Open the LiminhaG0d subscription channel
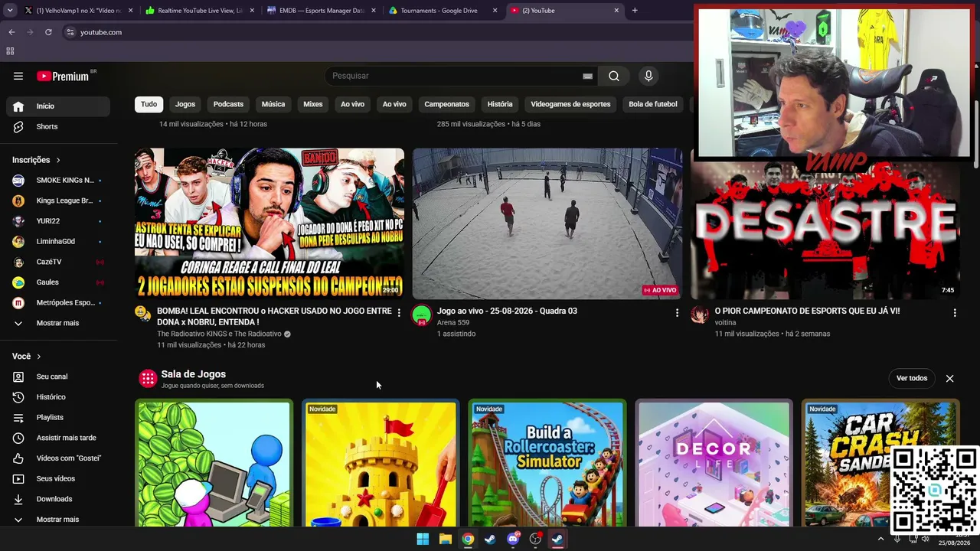980x551 pixels. click(58, 241)
